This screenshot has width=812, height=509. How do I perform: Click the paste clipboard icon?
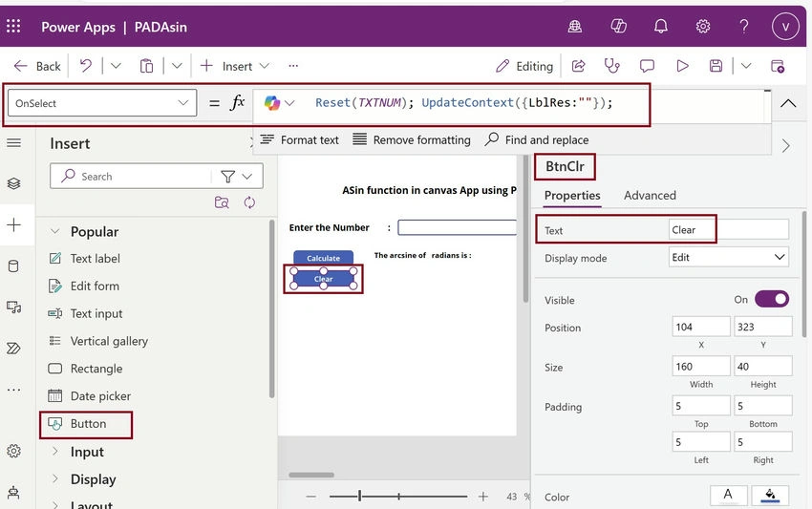tap(146, 66)
